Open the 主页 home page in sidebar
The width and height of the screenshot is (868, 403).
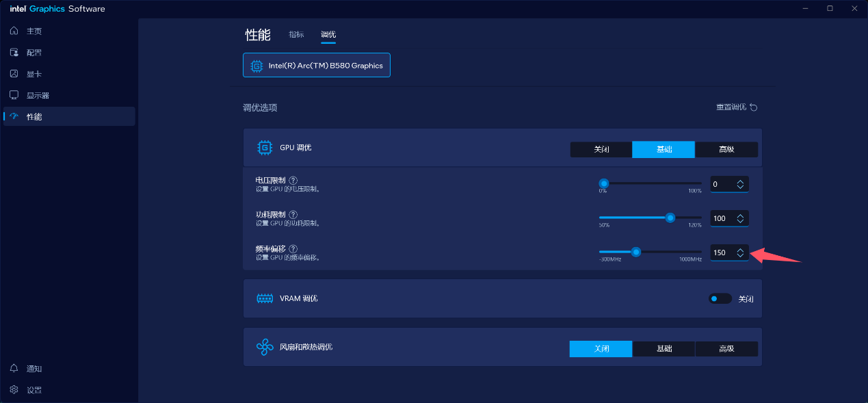(69, 31)
